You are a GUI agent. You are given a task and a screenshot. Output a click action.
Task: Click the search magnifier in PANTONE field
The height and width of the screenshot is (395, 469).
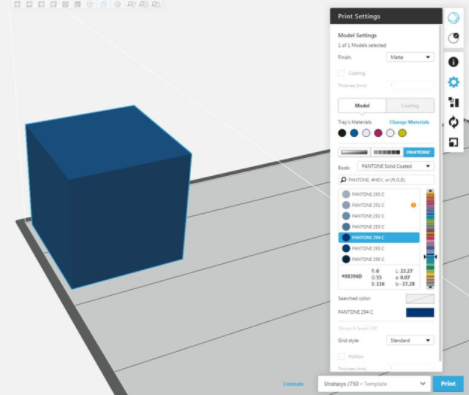point(343,180)
